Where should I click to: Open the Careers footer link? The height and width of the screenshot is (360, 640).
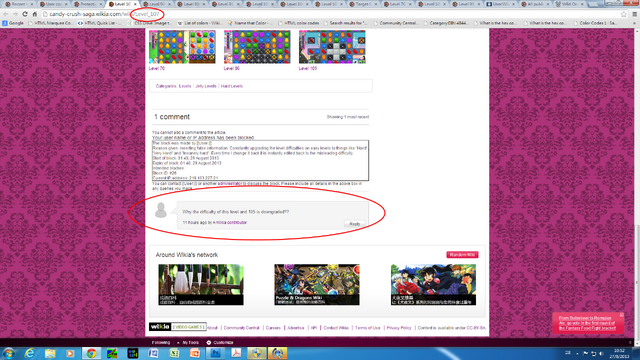(x=273, y=328)
